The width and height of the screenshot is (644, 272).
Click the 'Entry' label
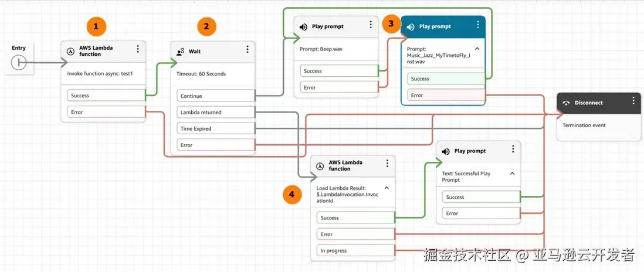19,48
